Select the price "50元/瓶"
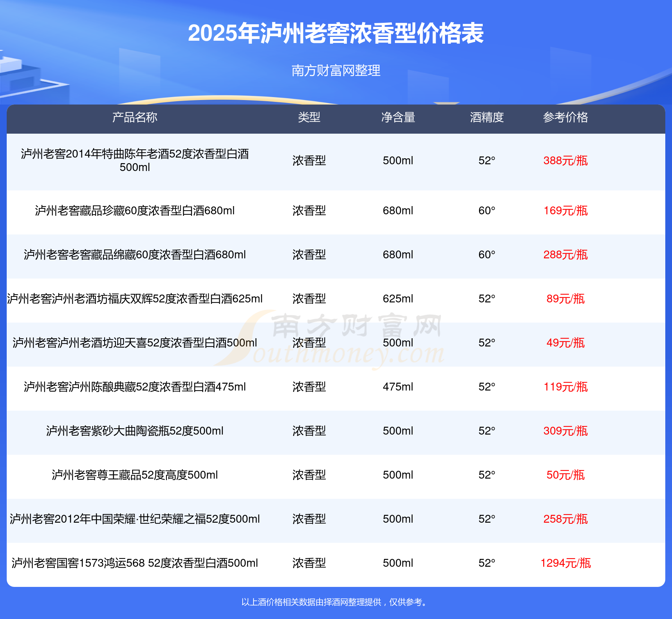Image resolution: width=672 pixels, height=619 pixels. [566, 475]
